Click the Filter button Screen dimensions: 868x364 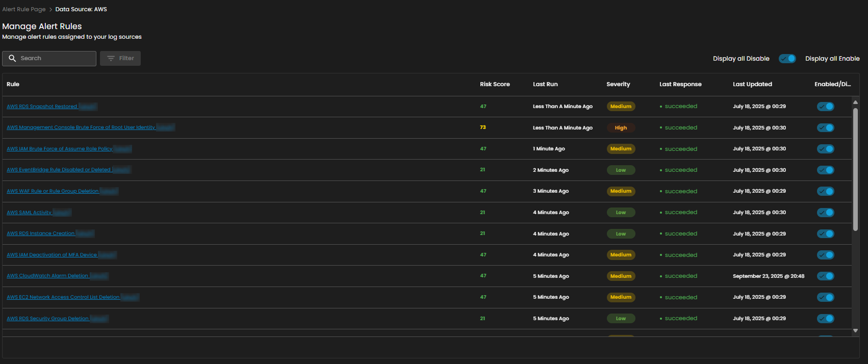120,59
